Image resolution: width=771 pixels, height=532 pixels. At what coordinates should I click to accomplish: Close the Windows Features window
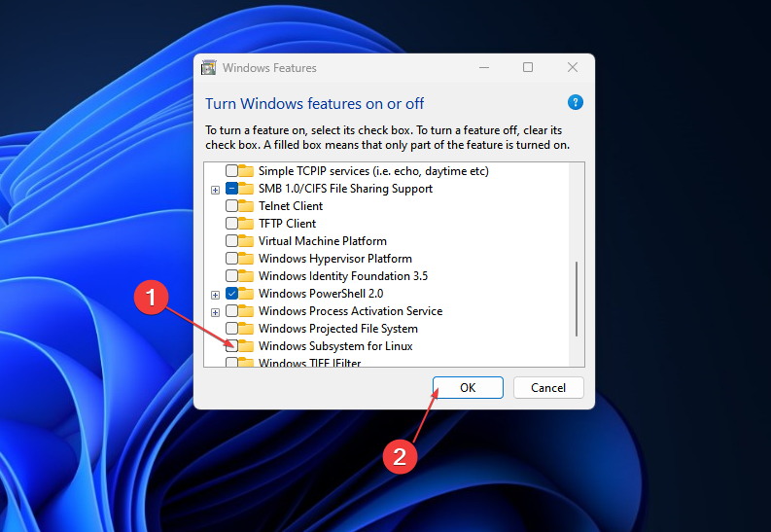coord(573,67)
